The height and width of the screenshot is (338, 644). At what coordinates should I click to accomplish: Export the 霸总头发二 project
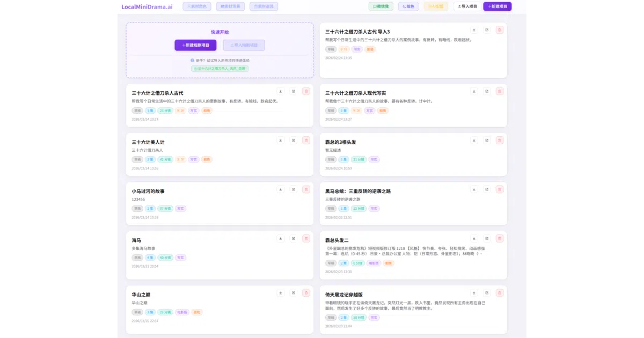(x=474, y=238)
